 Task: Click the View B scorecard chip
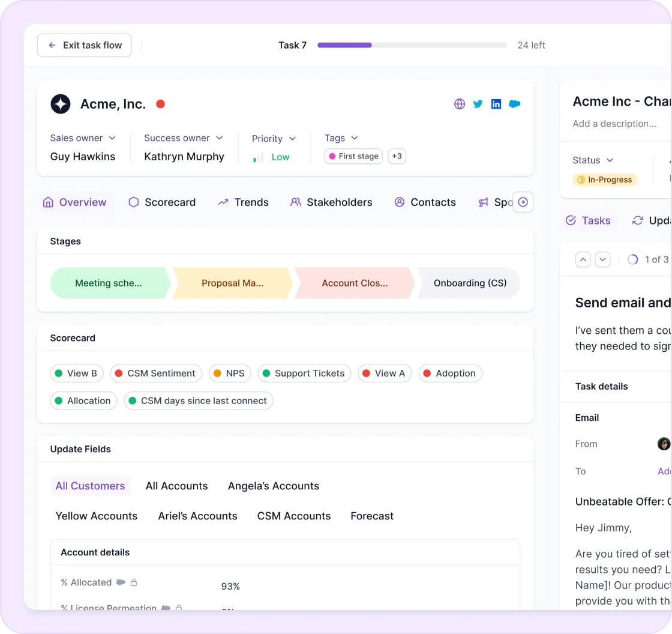click(77, 373)
